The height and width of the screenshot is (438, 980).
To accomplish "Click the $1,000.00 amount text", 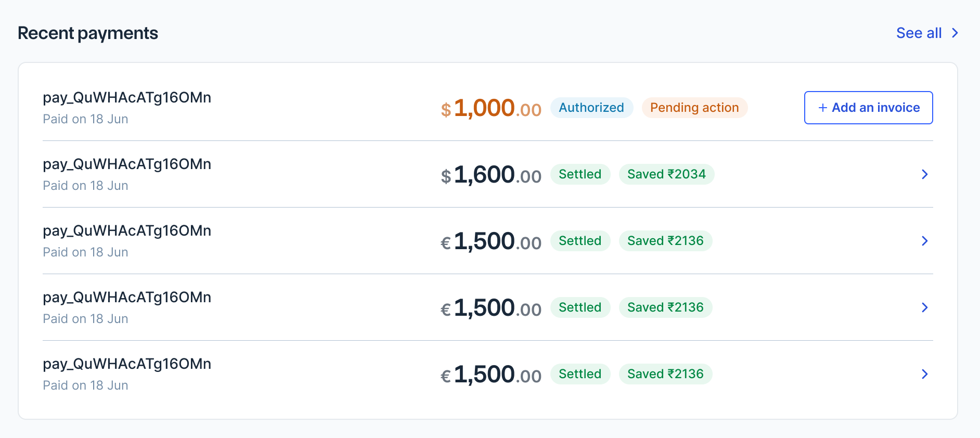I will tap(491, 108).
